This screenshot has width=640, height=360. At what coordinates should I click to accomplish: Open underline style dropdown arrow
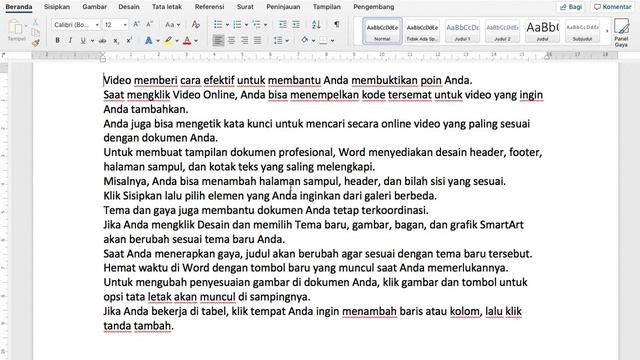[x=92, y=41]
